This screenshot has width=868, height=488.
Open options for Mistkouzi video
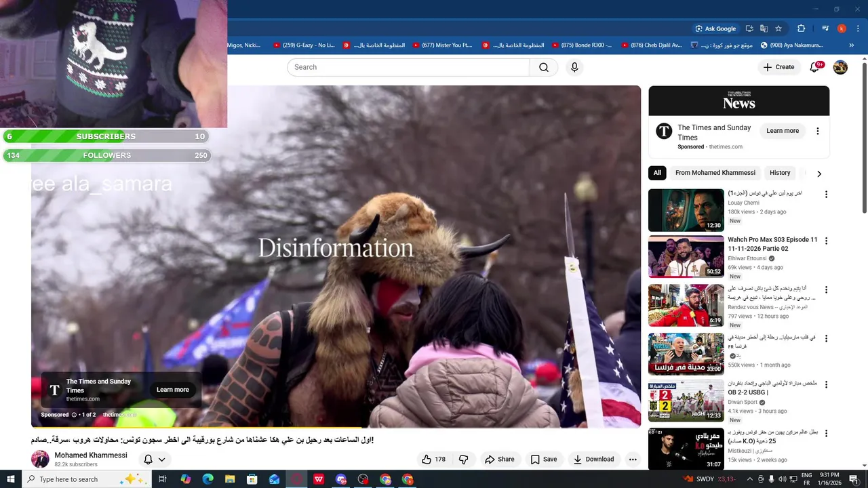point(826,432)
